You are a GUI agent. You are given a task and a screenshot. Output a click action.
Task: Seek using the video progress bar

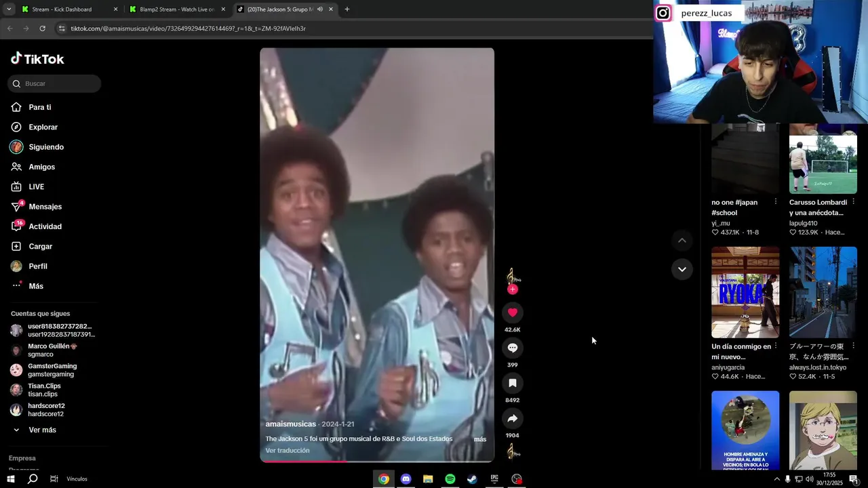[377, 461]
